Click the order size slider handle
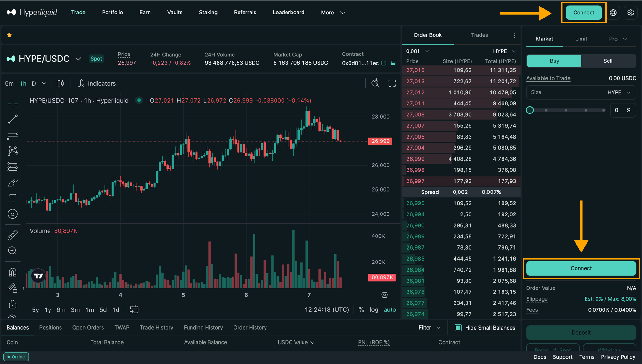This screenshot has width=642, height=364. 530,110
